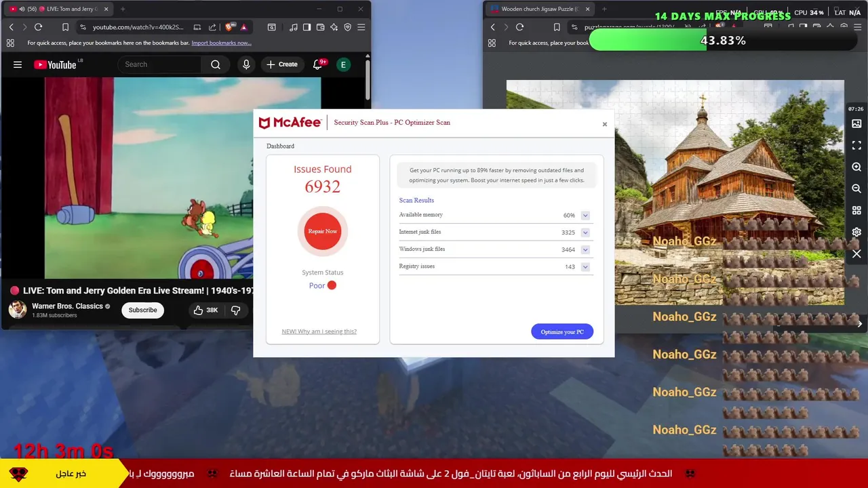
Task: Like the Tom and Jerry live stream
Action: 205,310
